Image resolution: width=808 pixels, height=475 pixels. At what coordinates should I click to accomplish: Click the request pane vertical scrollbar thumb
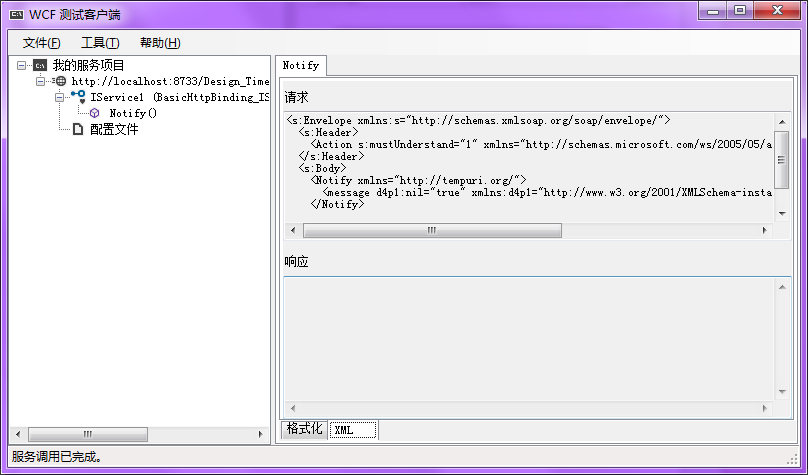[782, 160]
